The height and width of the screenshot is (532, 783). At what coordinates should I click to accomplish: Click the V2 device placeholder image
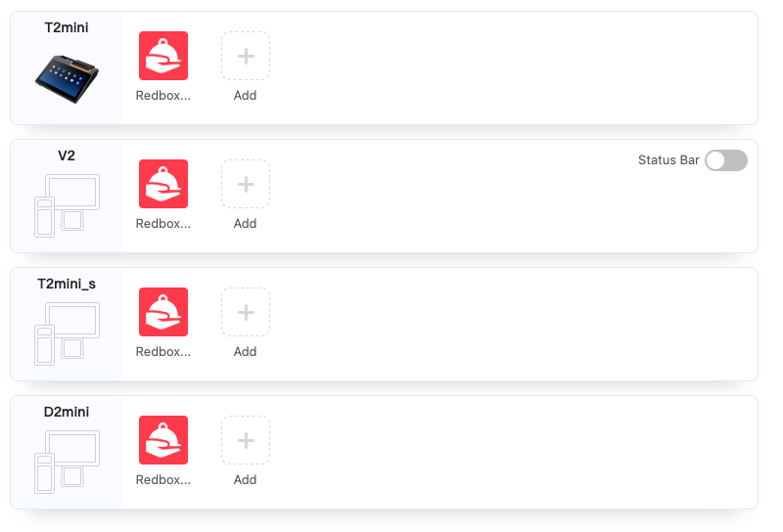(67, 203)
